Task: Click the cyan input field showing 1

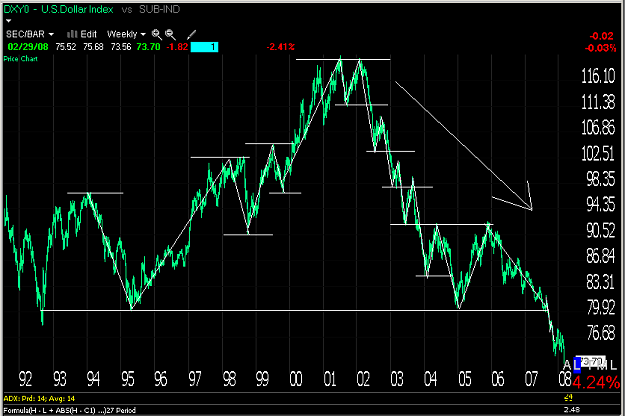Action: pyautogui.click(x=204, y=47)
